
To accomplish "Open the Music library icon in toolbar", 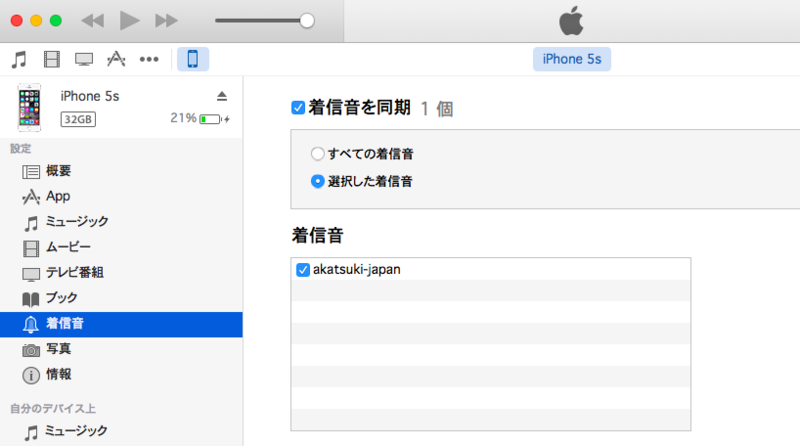I will (x=19, y=59).
